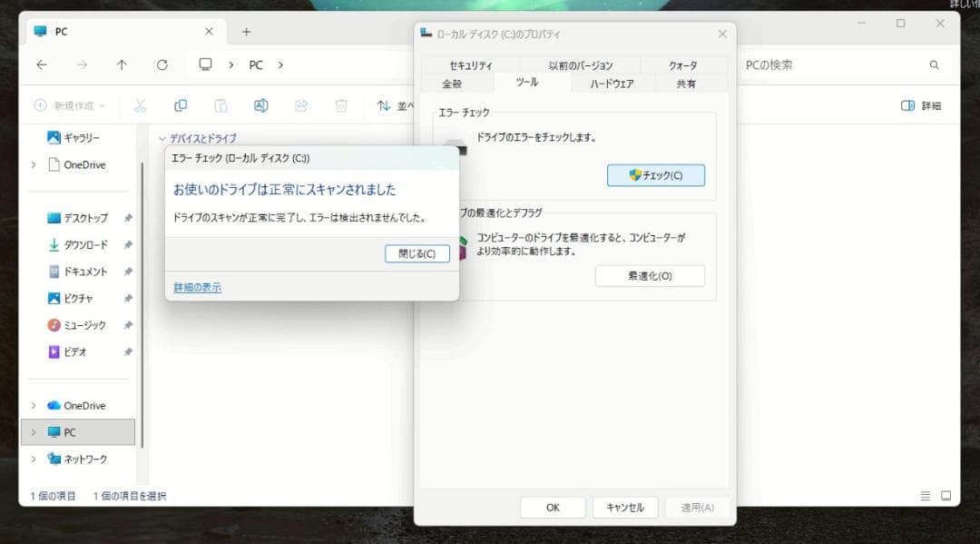Select the Cut icon in the toolbar
The width and height of the screenshot is (980, 544).
point(141,105)
